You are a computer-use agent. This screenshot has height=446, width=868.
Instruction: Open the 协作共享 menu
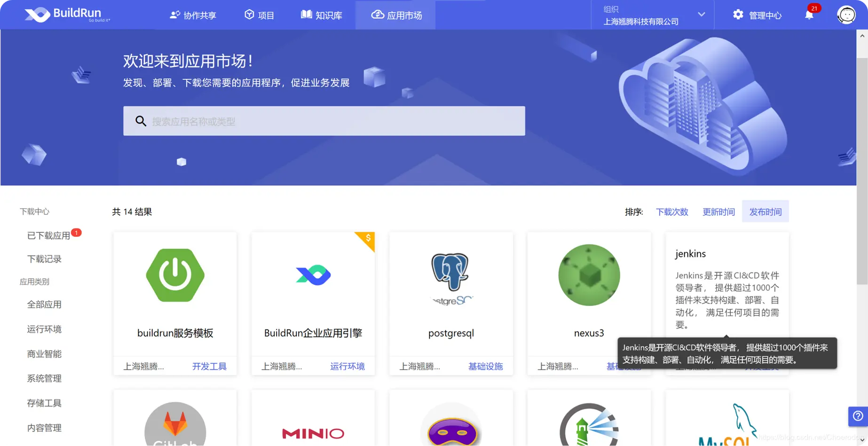193,15
